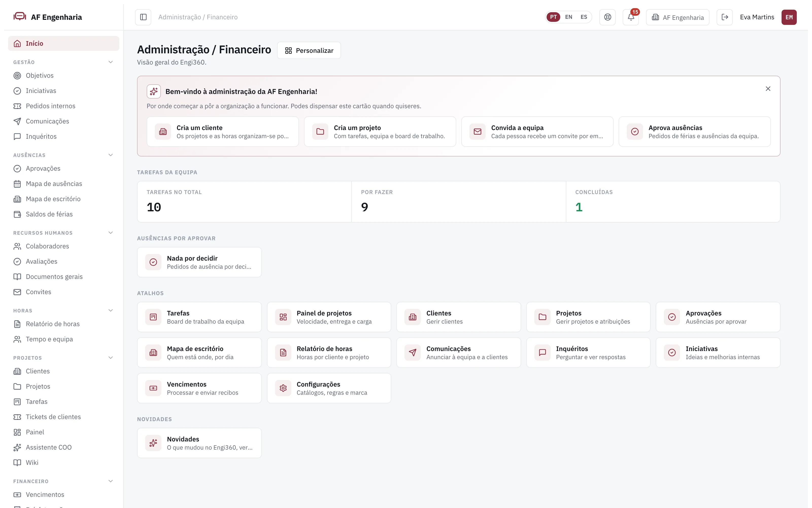812x508 pixels.
Task: Switch language to ES
Action: coord(584,17)
